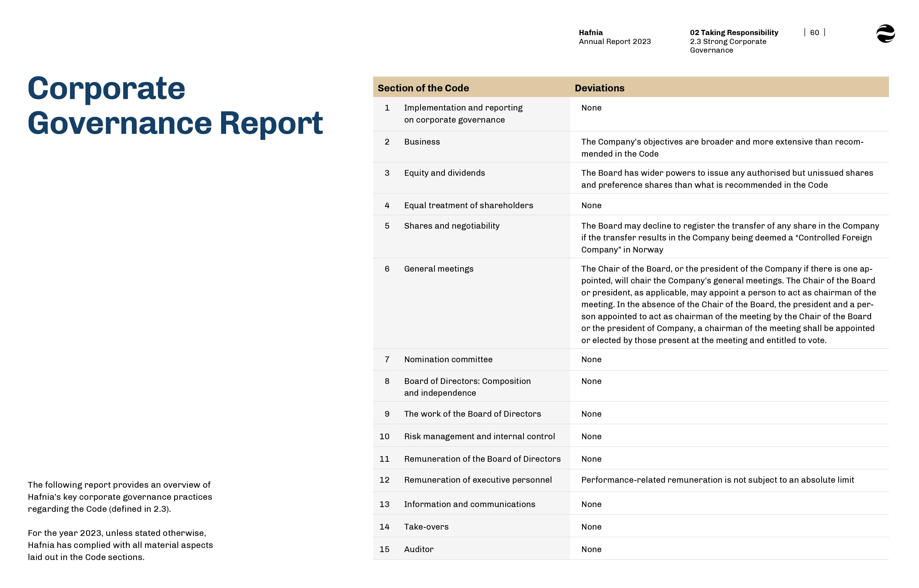
Task: Select the Take-overs row label
Action: tap(426, 527)
